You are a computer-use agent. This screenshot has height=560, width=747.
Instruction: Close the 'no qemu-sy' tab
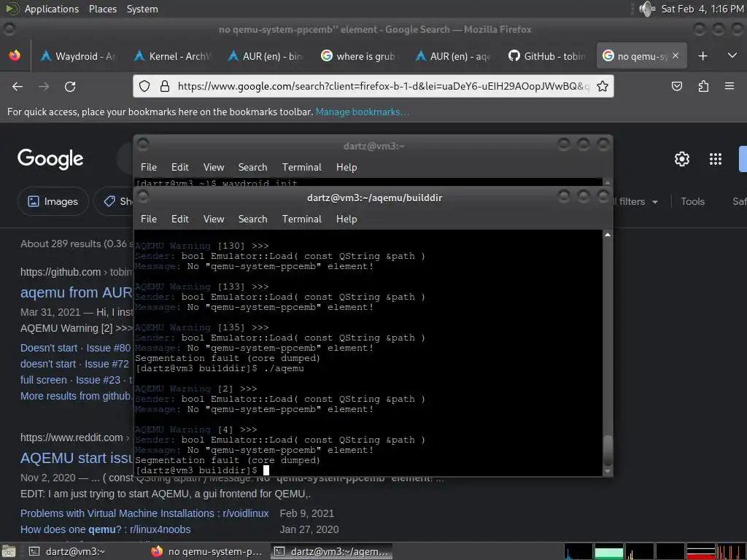[676, 55]
